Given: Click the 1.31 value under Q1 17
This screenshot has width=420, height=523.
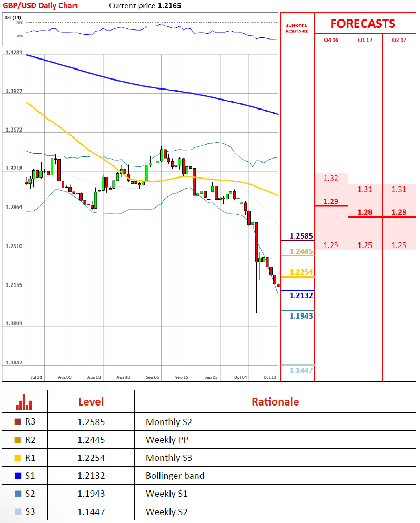Looking at the screenshot, I should coord(365,189).
